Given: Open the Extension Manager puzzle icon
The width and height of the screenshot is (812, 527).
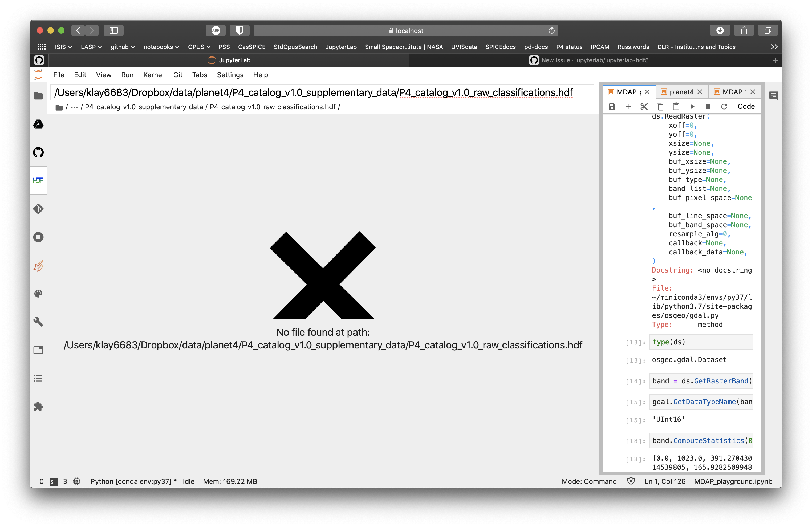Looking at the screenshot, I should [x=38, y=407].
